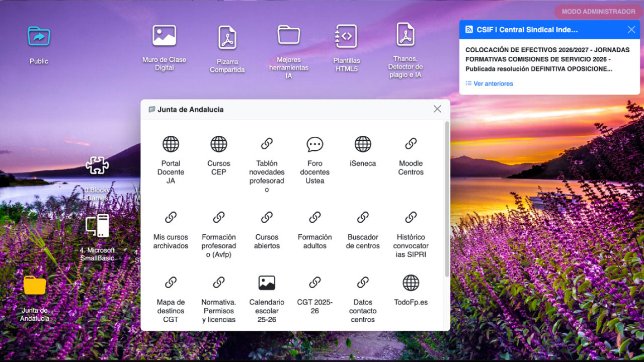This screenshot has width=644, height=362.
Task: Open the Plantillas HTML5 desktop icon
Action: pyautogui.click(x=346, y=36)
